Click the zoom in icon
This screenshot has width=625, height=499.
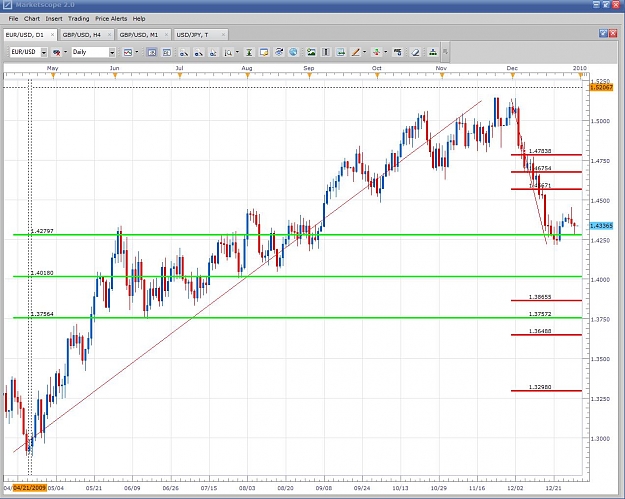pyautogui.click(x=184, y=52)
